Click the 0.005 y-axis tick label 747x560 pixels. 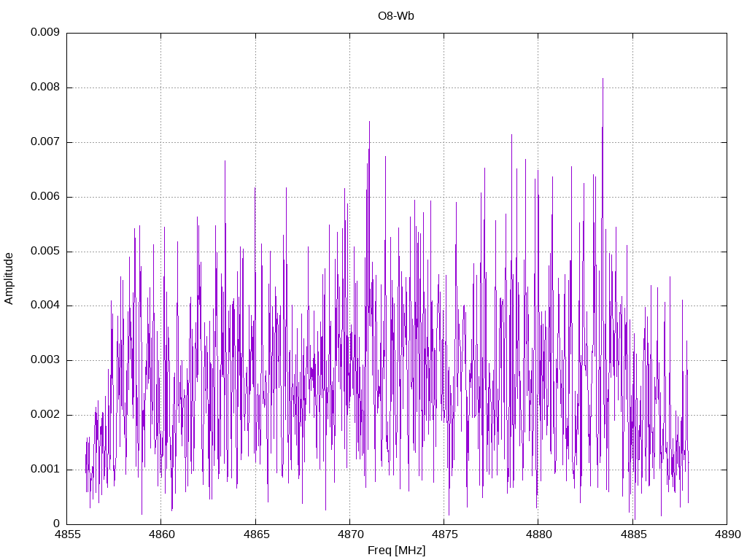[x=45, y=252]
